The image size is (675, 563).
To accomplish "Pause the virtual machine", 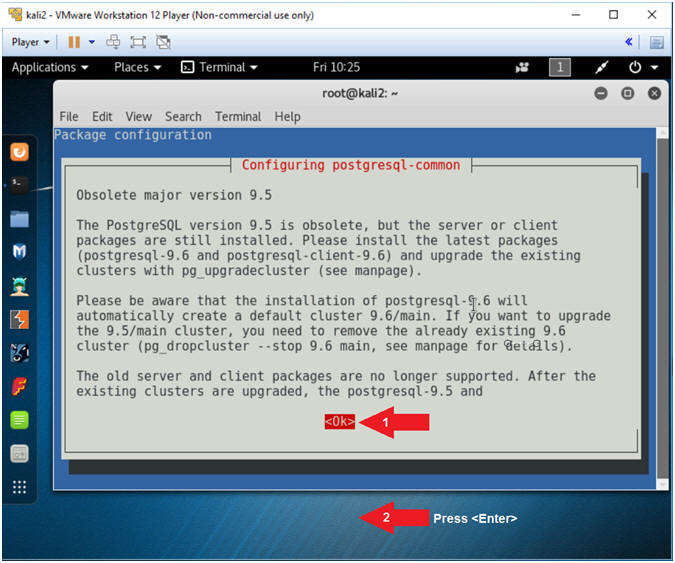I will coord(74,42).
